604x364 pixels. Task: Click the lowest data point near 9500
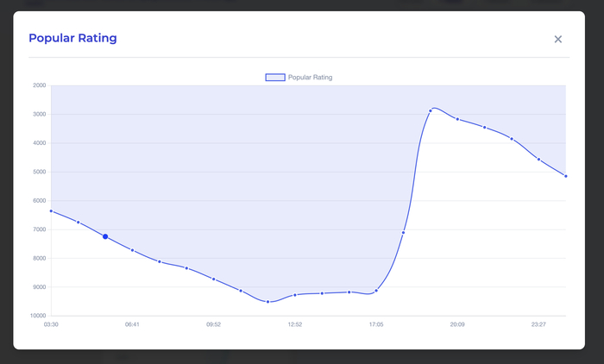pos(267,302)
